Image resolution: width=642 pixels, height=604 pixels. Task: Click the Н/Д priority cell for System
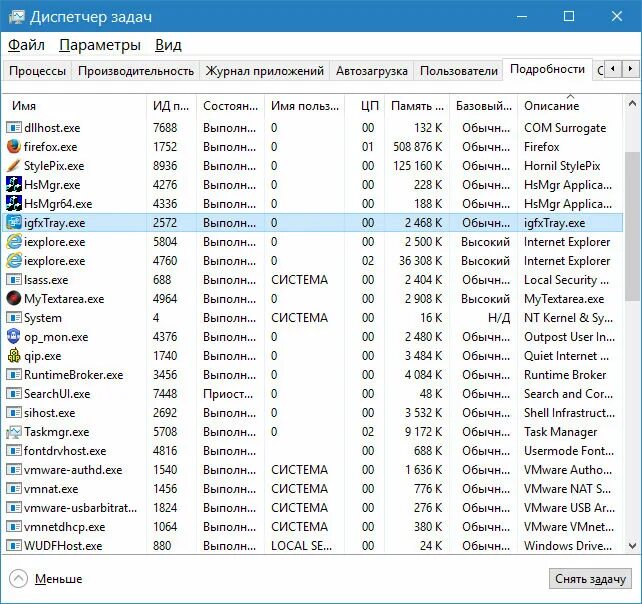[499, 318]
